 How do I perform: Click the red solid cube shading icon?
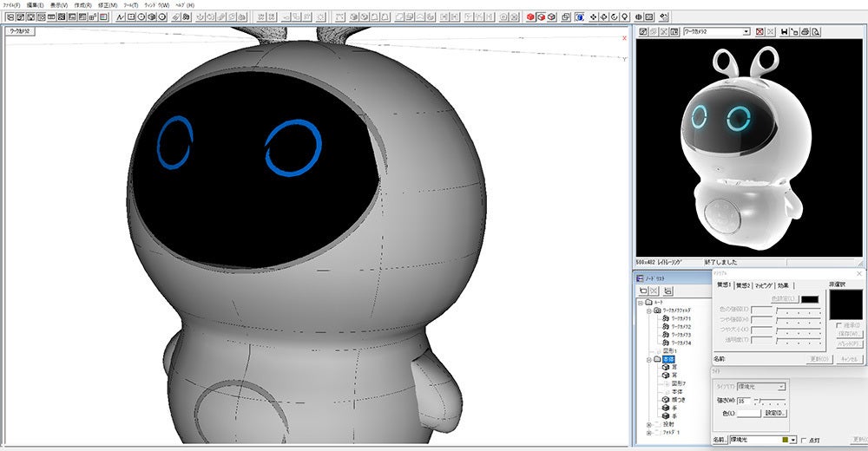(x=529, y=16)
